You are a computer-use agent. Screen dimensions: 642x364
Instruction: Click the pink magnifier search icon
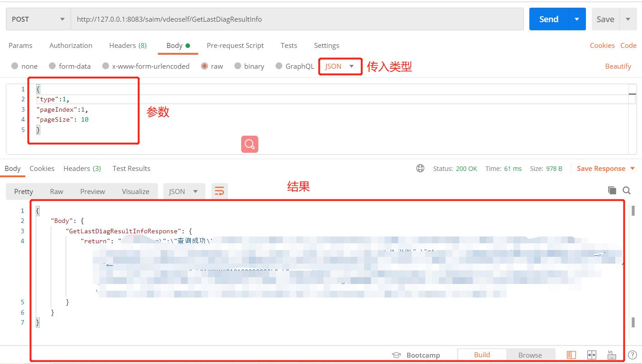click(250, 144)
